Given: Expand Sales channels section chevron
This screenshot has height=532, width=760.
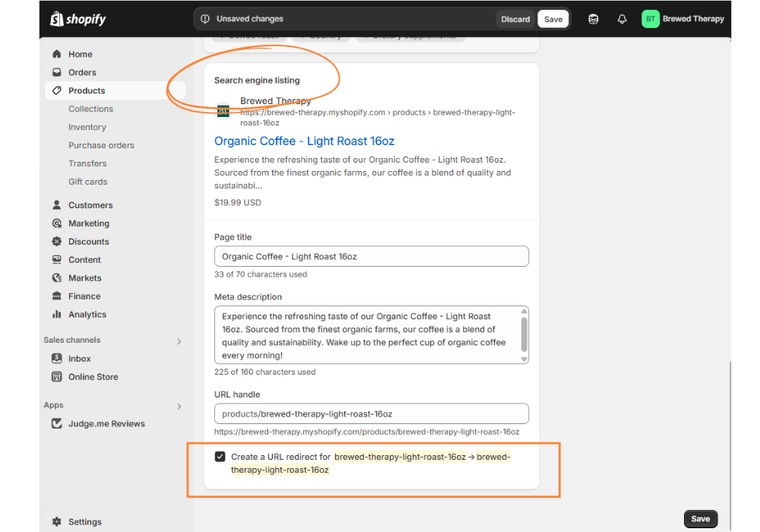Looking at the screenshot, I should pyautogui.click(x=179, y=341).
